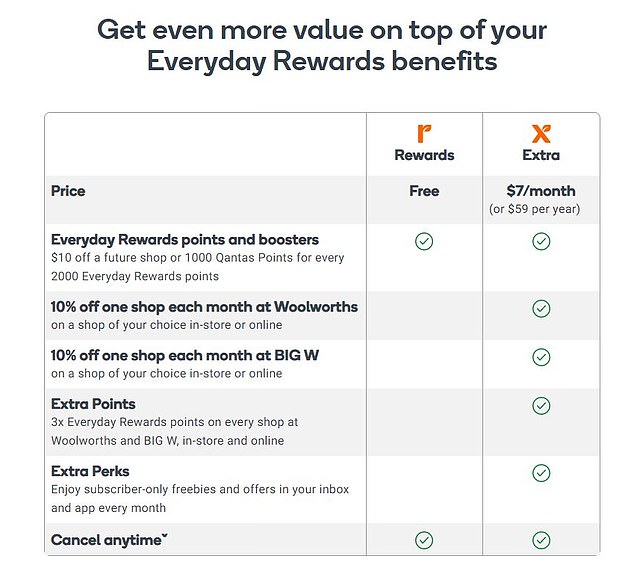634x571 pixels.
Task: Click the 'Free' Rewards price
Action: pyautogui.click(x=424, y=191)
